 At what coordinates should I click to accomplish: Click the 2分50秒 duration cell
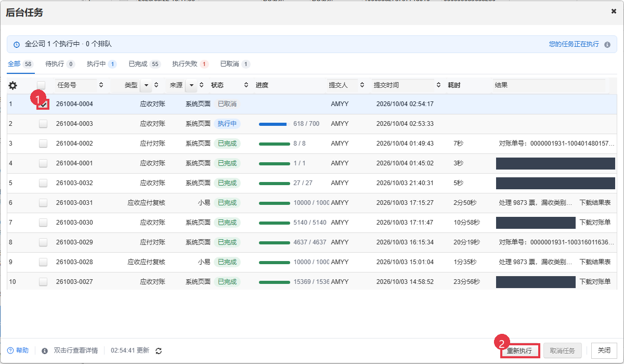coord(465,203)
